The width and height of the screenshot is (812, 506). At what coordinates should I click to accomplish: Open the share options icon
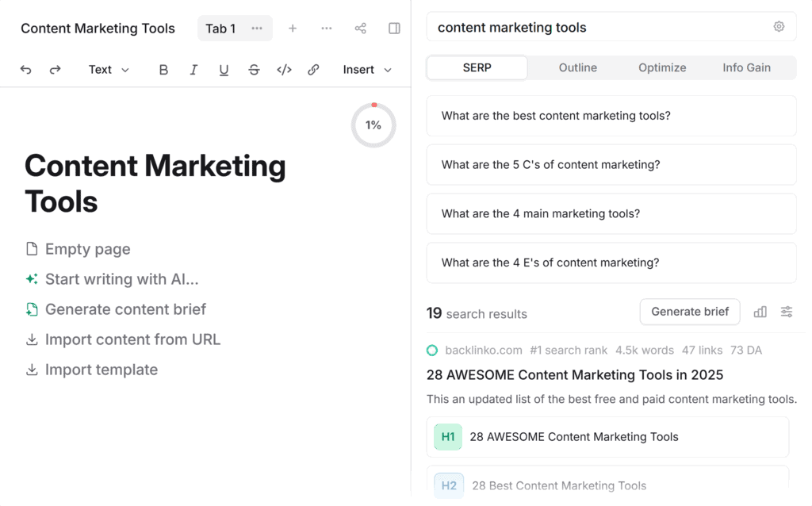pos(360,28)
